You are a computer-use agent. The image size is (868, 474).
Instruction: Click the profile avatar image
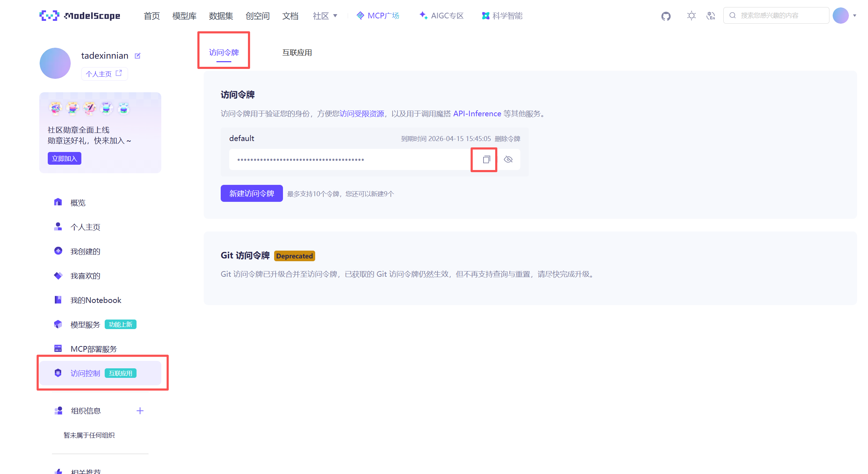(x=55, y=63)
